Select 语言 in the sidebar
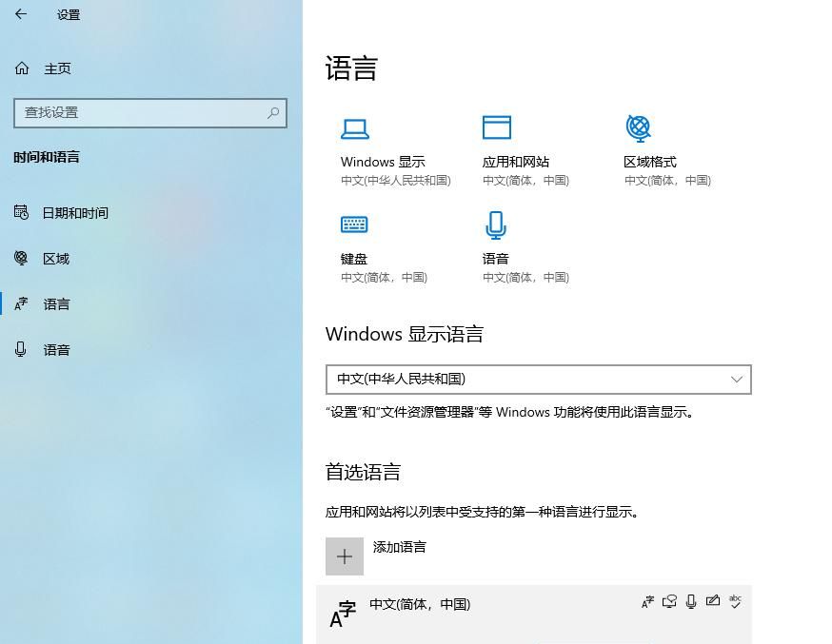 tap(56, 304)
